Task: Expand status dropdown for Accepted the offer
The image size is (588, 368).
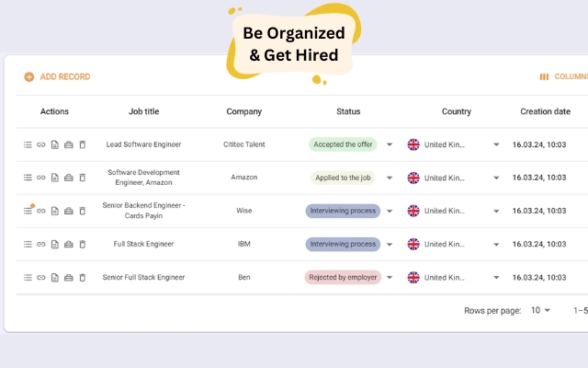Action: [390, 144]
